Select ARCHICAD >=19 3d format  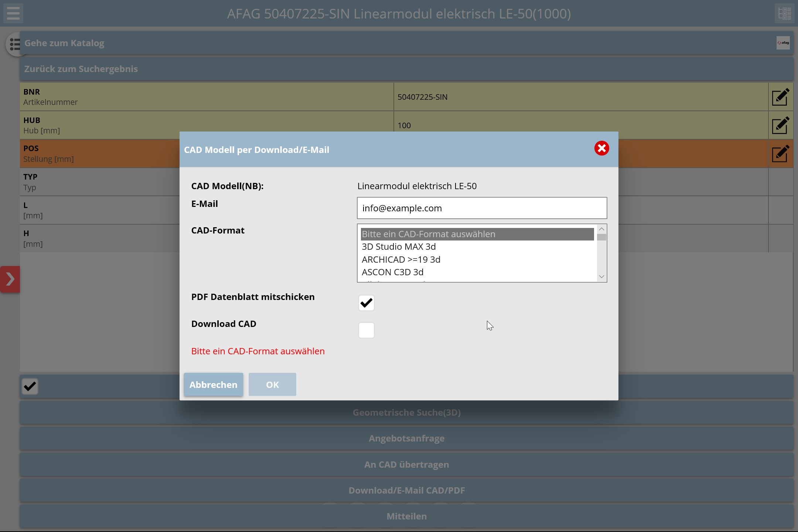point(401,260)
